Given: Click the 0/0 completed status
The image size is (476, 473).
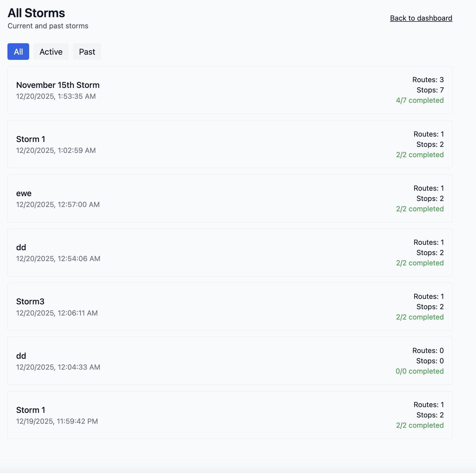Looking at the screenshot, I should (x=419, y=371).
